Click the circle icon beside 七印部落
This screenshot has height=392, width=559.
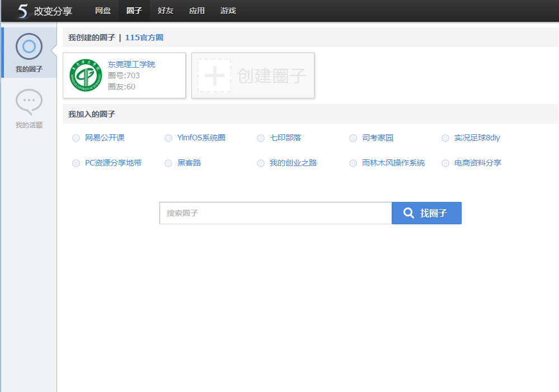click(x=261, y=138)
